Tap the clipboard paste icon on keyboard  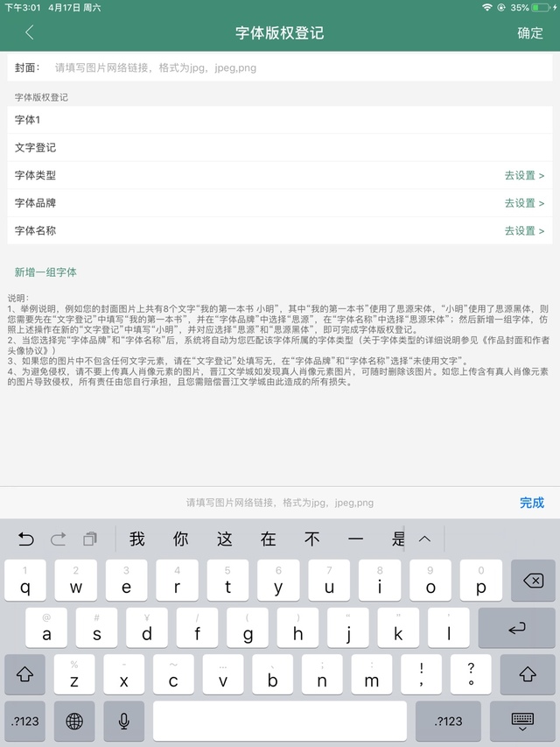click(x=90, y=539)
